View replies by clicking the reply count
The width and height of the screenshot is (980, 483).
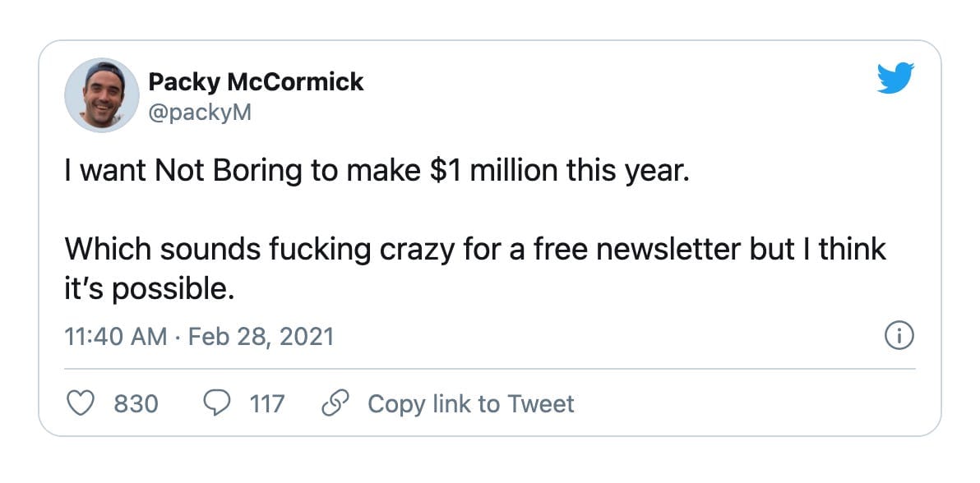[267, 403]
